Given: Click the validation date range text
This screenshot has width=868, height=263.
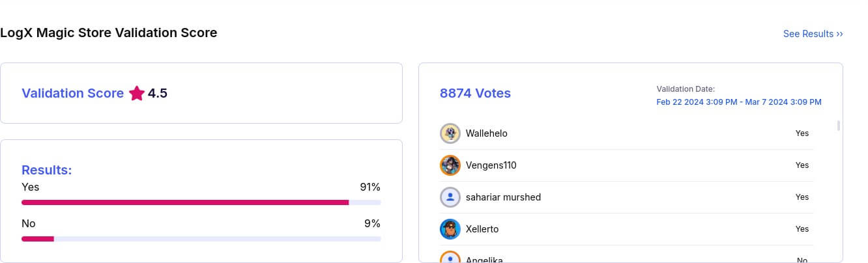Looking at the screenshot, I should 738,102.
